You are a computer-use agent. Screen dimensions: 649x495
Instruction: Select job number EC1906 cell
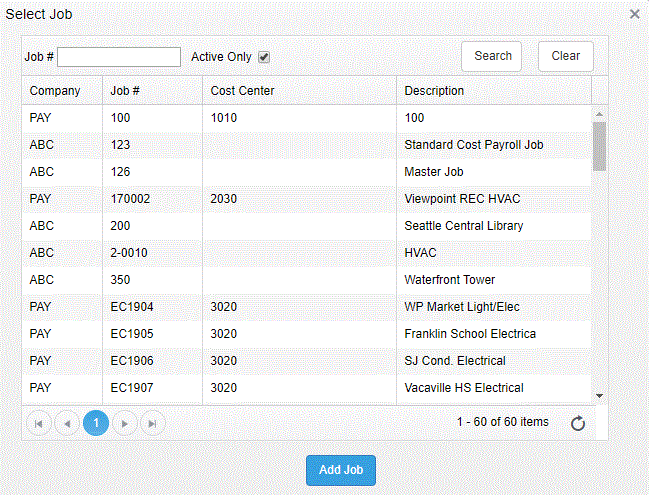pos(152,361)
